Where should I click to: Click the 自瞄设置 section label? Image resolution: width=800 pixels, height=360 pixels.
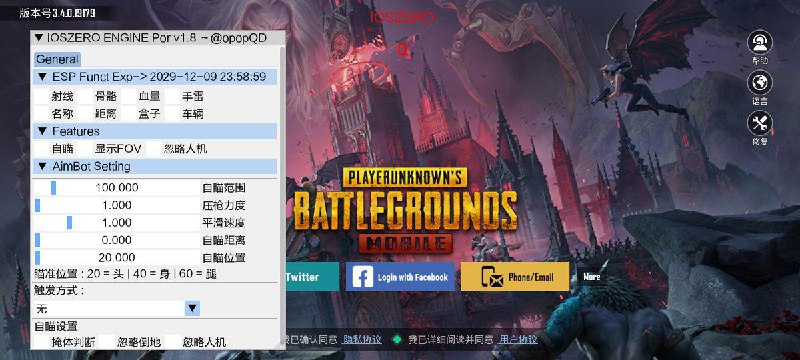point(56,326)
